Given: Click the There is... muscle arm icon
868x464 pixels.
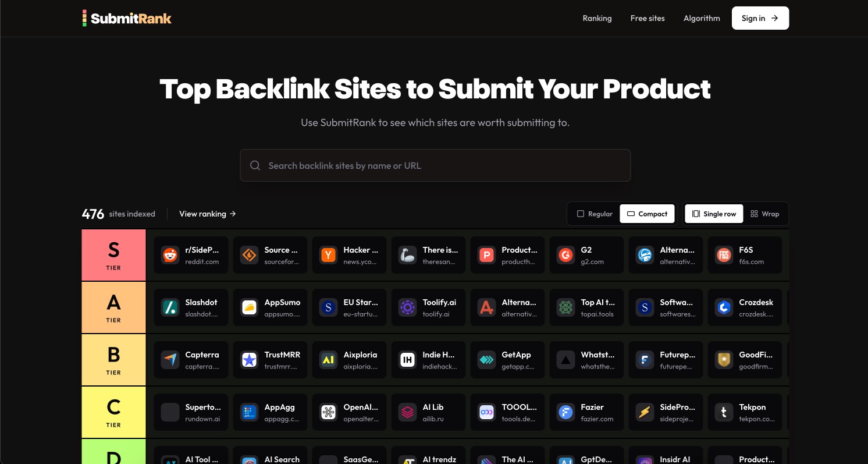Looking at the screenshot, I should pos(408,255).
